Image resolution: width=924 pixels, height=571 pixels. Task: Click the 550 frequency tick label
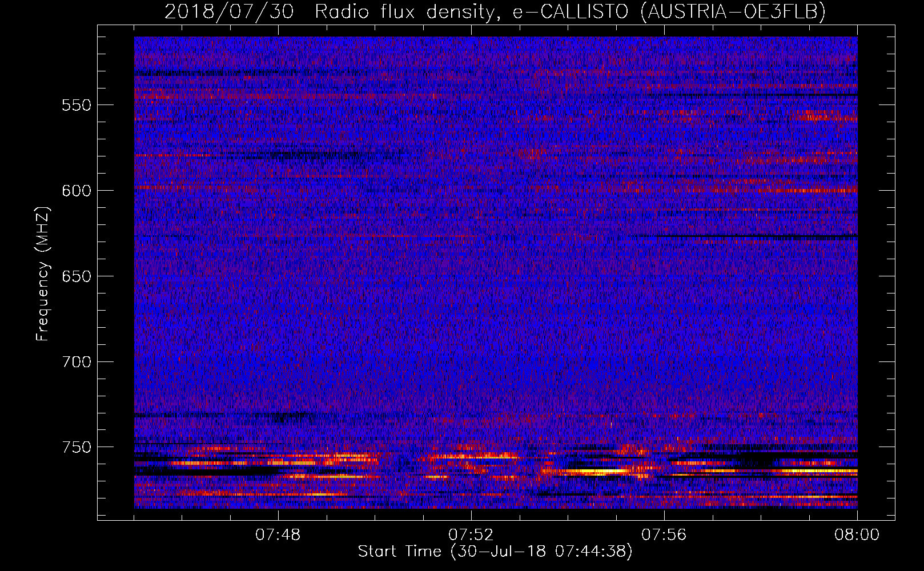pos(77,105)
